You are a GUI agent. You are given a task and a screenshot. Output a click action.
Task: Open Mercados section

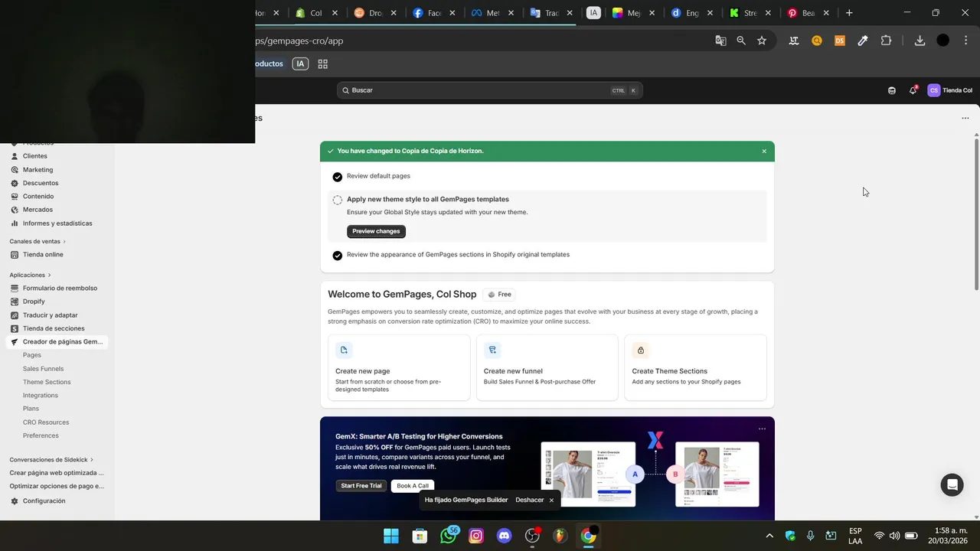coord(38,210)
